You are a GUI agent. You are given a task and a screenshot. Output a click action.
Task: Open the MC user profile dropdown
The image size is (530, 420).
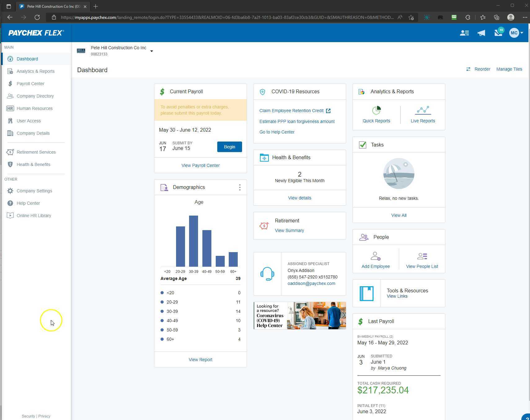click(516, 33)
